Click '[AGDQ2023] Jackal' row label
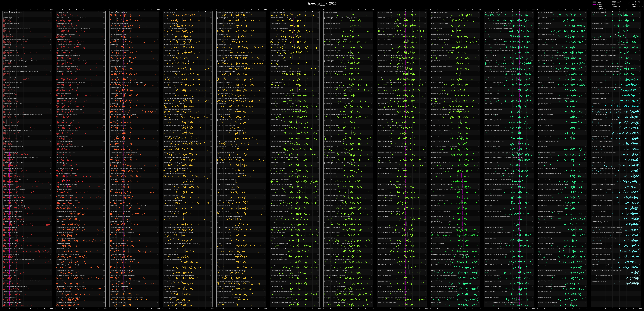 491,55
